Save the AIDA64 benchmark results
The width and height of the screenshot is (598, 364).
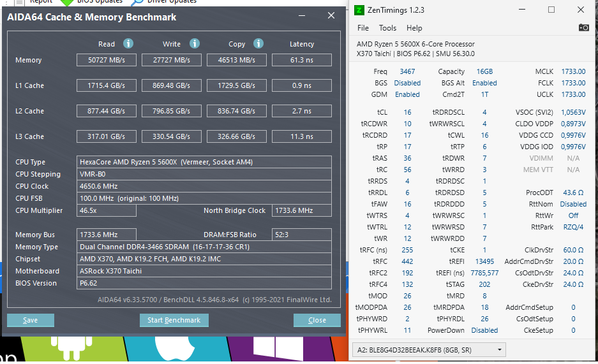pyautogui.click(x=31, y=320)
